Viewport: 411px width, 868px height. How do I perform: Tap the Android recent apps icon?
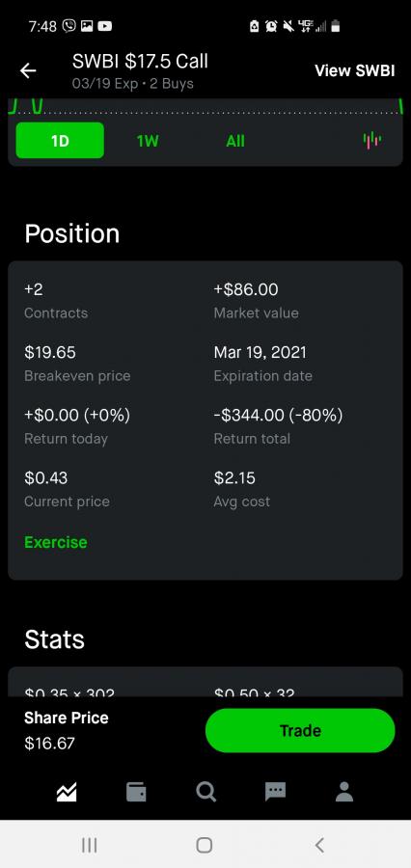click(89, 845)
